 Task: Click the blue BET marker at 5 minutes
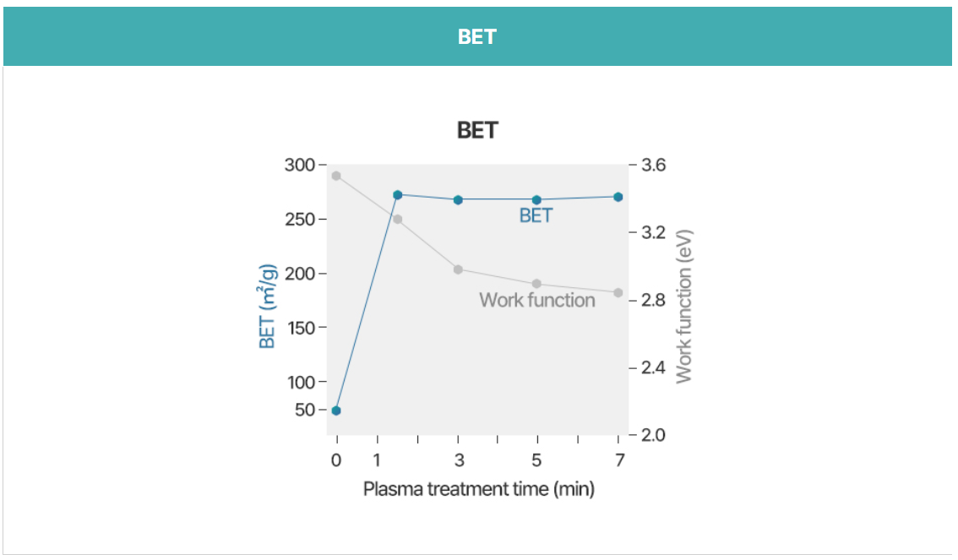point(537,199)
